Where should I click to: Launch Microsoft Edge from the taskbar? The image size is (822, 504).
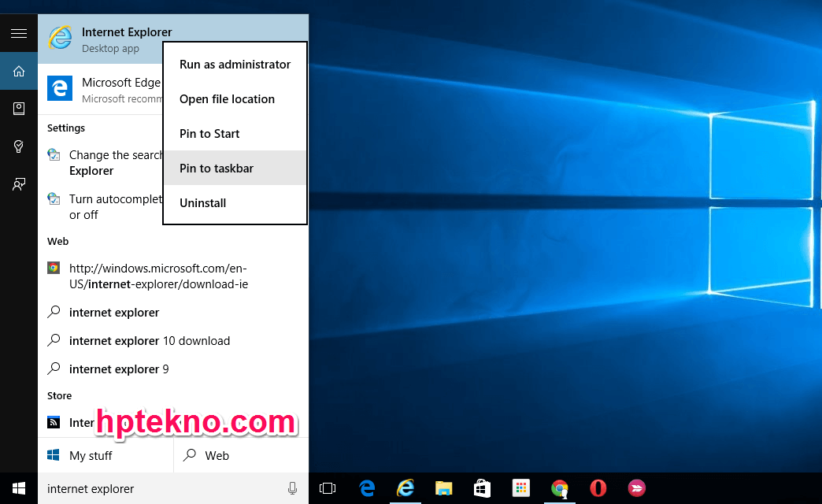[x=367, y=489]
